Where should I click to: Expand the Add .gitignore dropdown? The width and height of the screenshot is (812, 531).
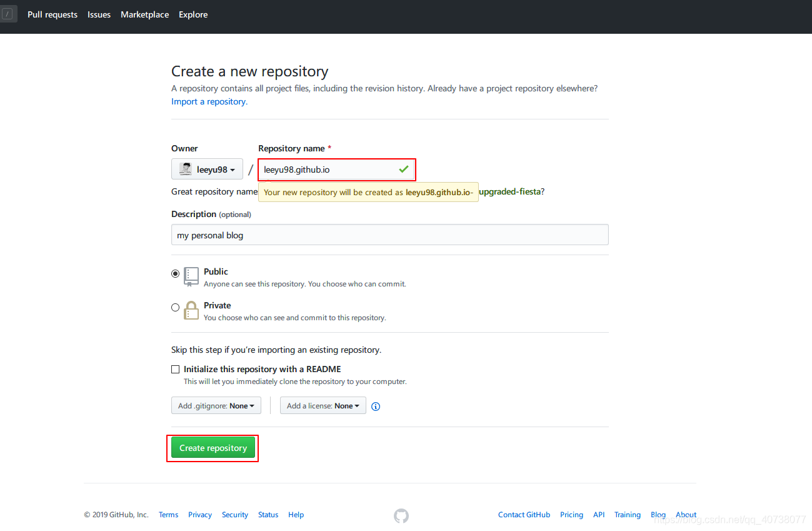coord(216,405)
